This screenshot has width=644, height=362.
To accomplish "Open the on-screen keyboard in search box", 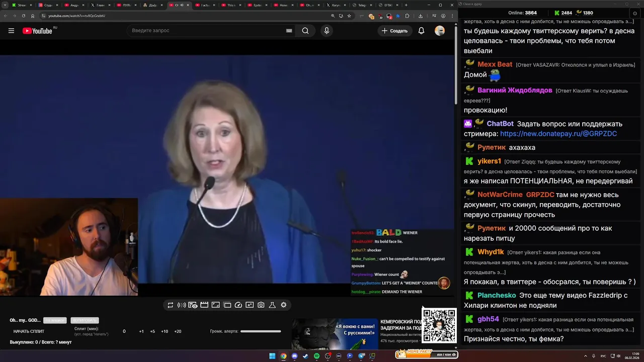I will click(289, 31).
